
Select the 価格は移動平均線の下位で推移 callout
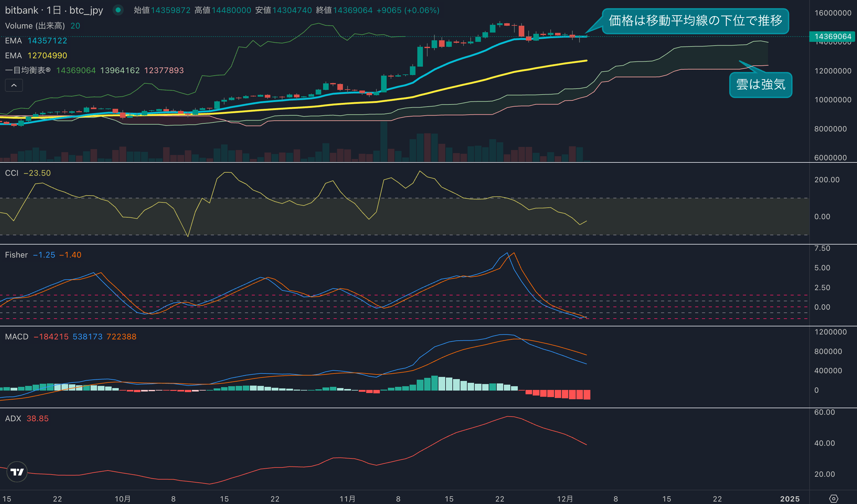coord(695,21)
